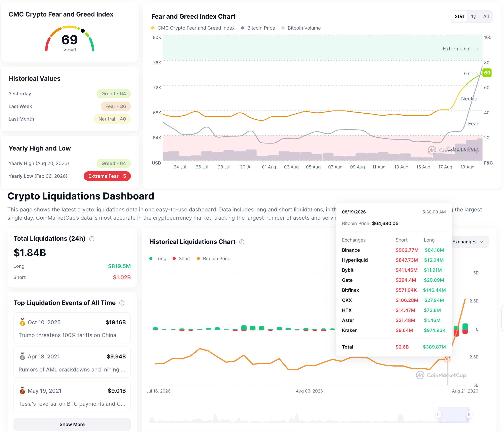This screenshot has width=504, height=432.
Task: Toggle the orange Bitcoin Price legend in liquidations chart
Action: (x=214, y=259)
